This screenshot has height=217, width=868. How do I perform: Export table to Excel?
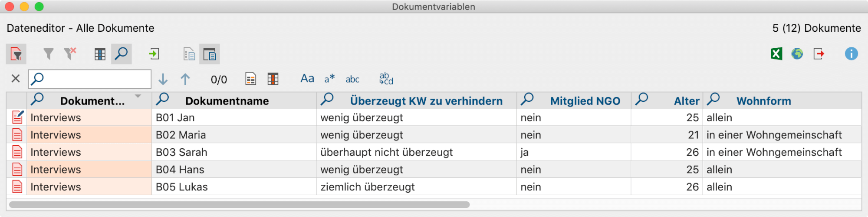coord(776,54)
